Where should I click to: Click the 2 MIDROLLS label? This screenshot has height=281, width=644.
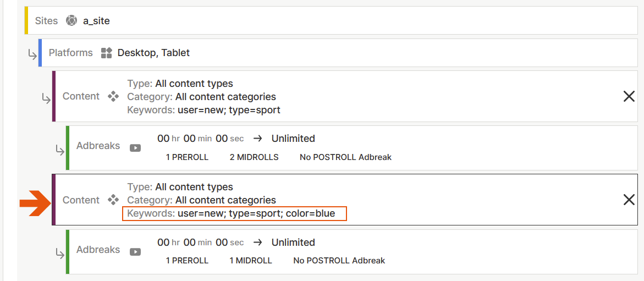254,157
